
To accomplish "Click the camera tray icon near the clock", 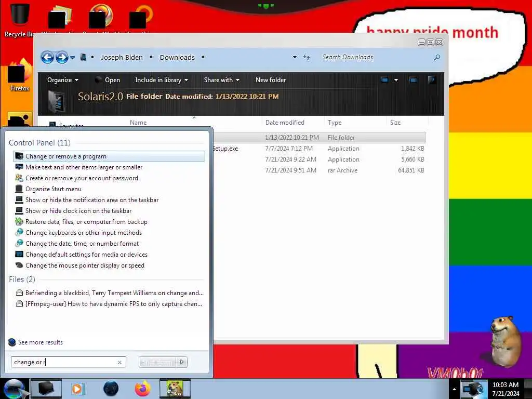I will pyautogui.click(x=473, y=389).
